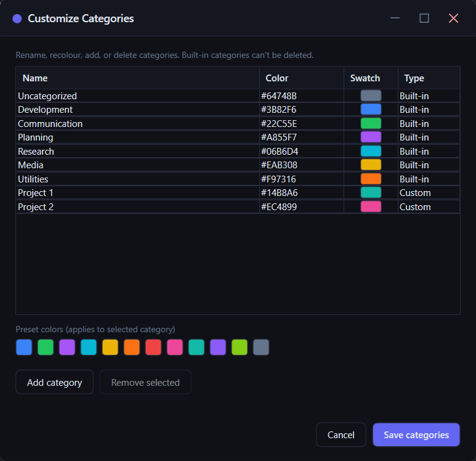This screenshot has width=476, height=461.
Task: Click the #EAB308 color cell
Action: 302,165
